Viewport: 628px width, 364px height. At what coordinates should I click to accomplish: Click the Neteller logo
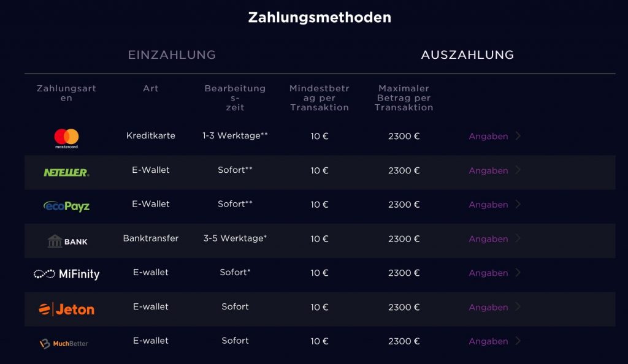(x=66, y=172)
